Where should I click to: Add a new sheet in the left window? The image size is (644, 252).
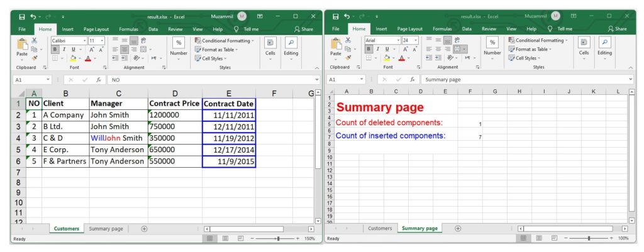pos(144,229)
